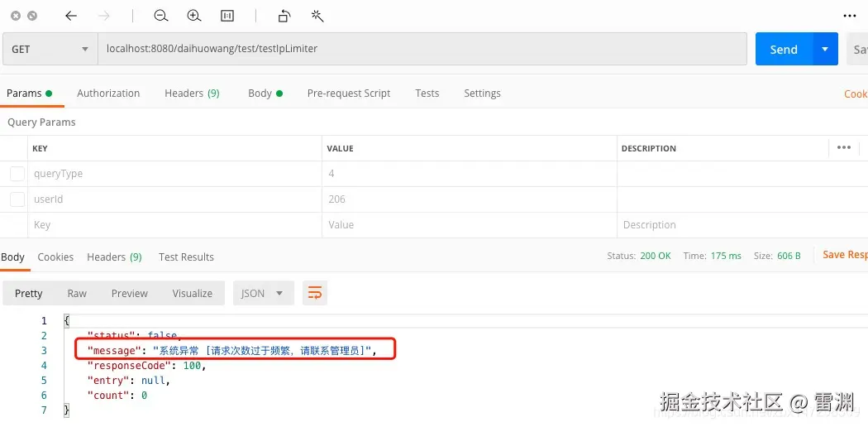868x427 pixels.
Task: Click the 606 B size value
Action: coord(789,256)
